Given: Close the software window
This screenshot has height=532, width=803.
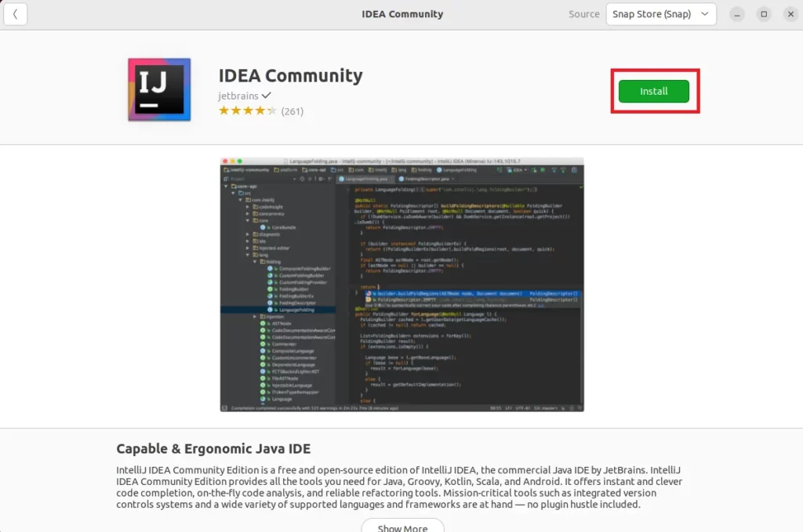Looking at the screenshot, I should (790, 14).
